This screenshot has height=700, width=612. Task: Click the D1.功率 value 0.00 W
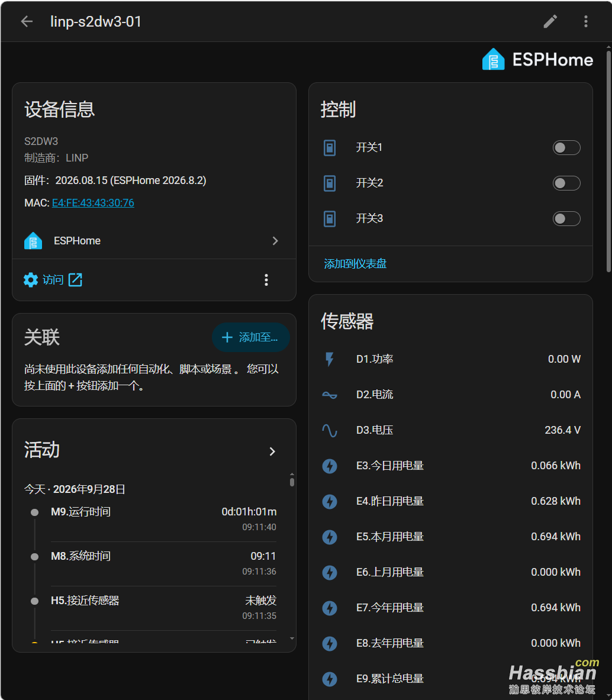564,359
